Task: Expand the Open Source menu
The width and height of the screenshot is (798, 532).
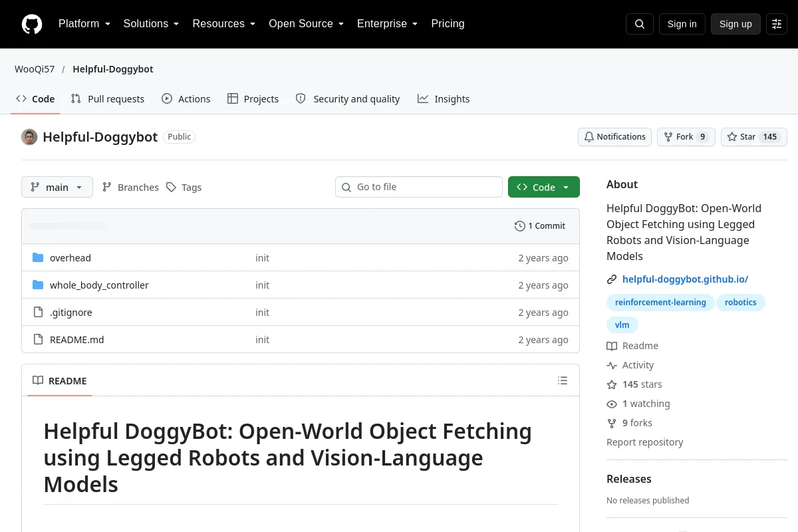Action: (x=306, y=24)
